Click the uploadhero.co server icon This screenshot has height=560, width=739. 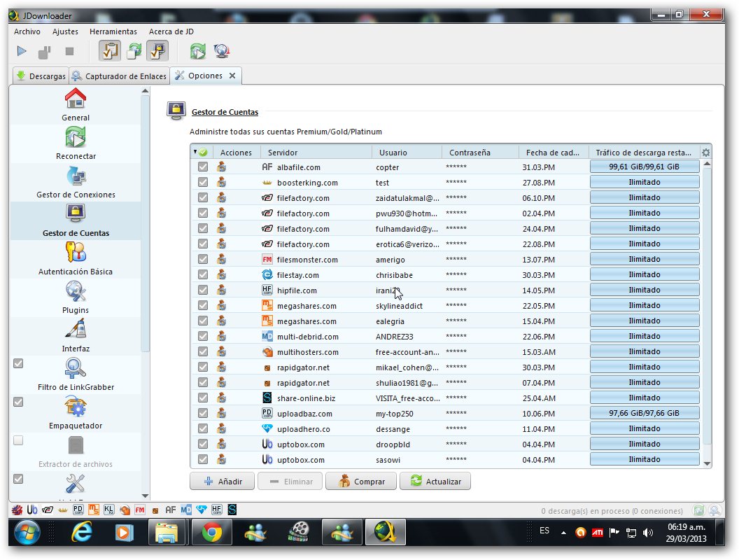(267, 429)
